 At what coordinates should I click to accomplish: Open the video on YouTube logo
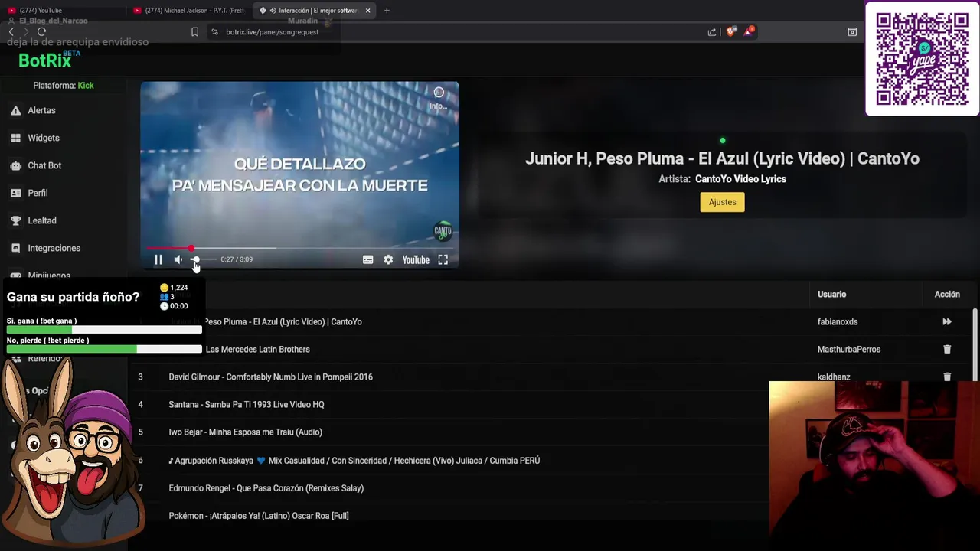coord(416,260)
